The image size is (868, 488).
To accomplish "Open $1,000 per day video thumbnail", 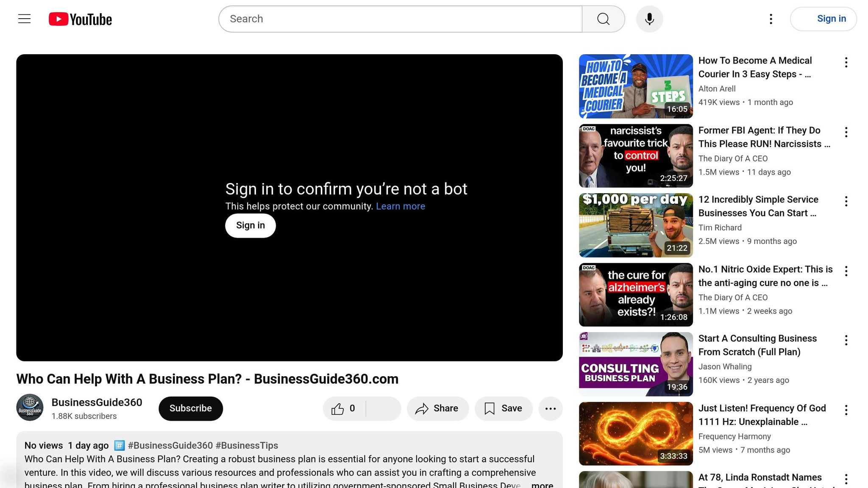I will pos(636,225).
